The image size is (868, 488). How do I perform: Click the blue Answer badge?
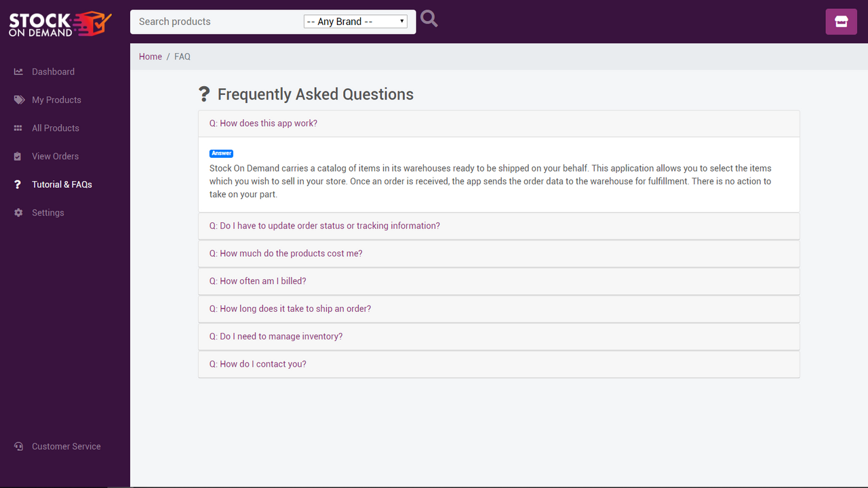[221, 154]
